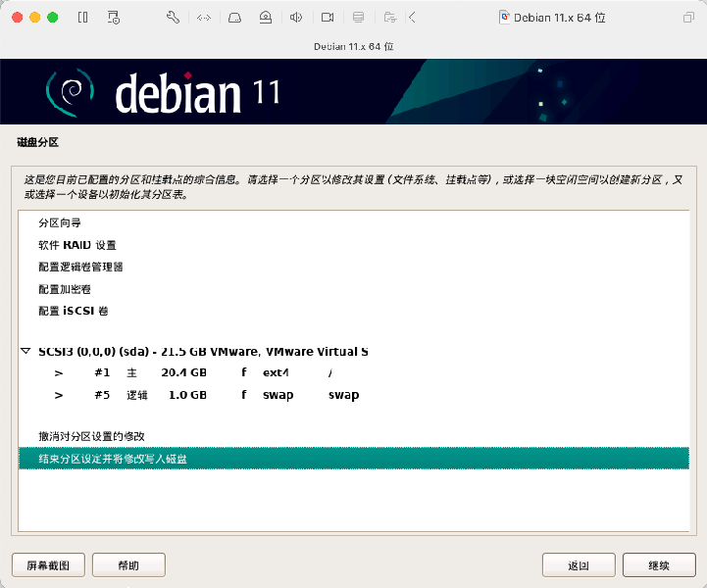Click the CD/DVD drive icon

click(x=266, y=18)
